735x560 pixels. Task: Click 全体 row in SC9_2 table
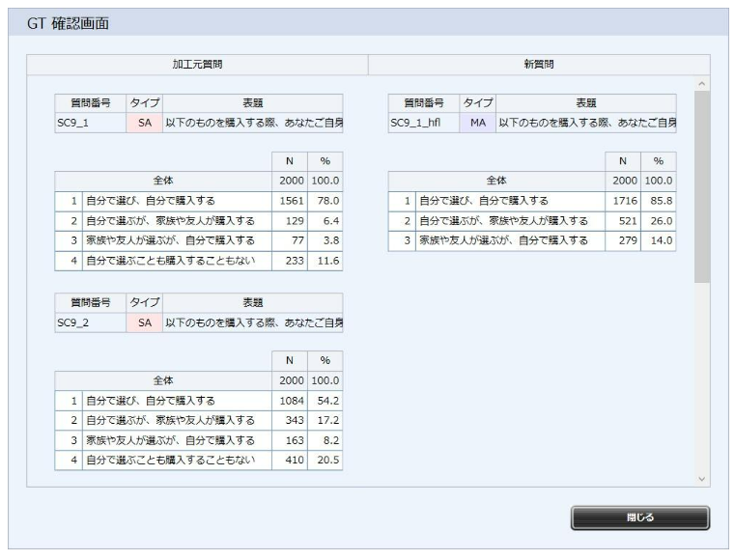coord(199,381)
